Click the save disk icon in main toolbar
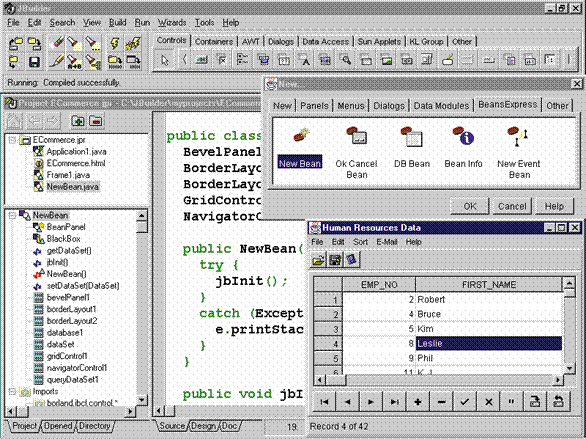Image resolution: width=586 pixels, height=439 pixels. 34,62
